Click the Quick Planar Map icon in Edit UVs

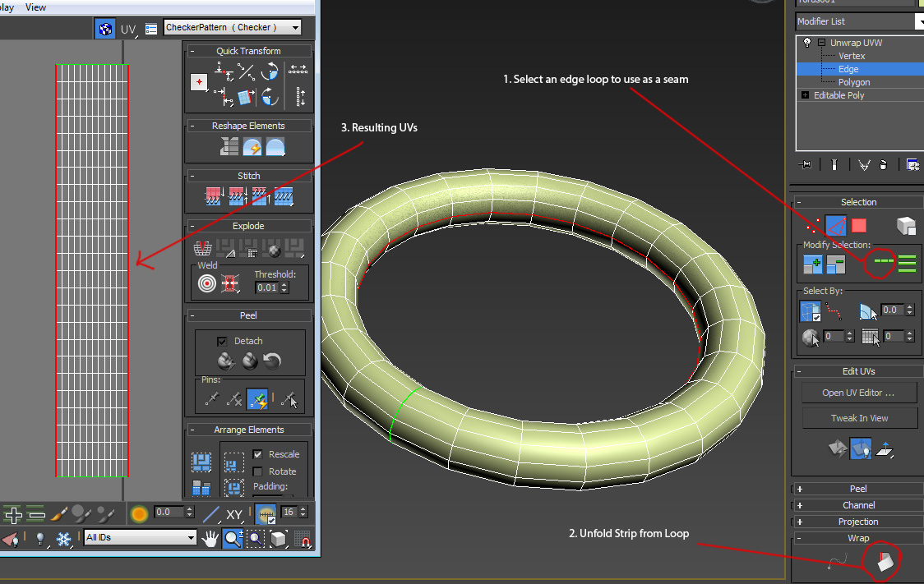pos(885,449)
